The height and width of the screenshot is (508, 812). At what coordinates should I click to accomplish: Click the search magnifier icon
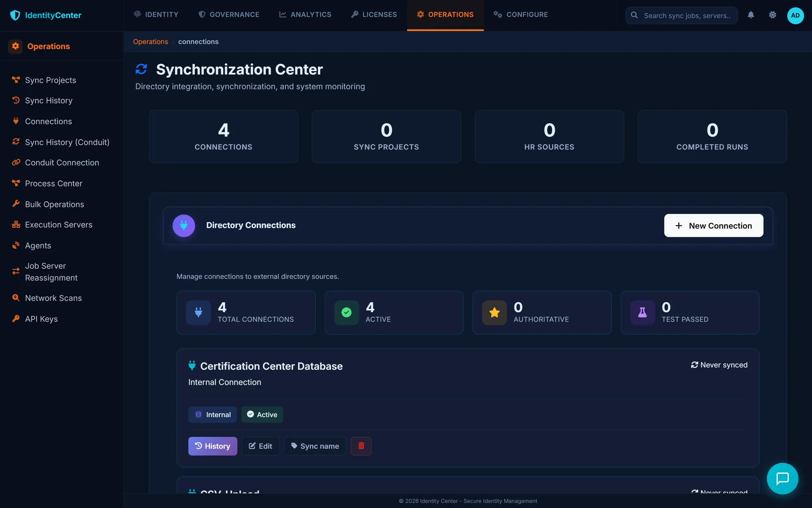[x=634, y=15]
